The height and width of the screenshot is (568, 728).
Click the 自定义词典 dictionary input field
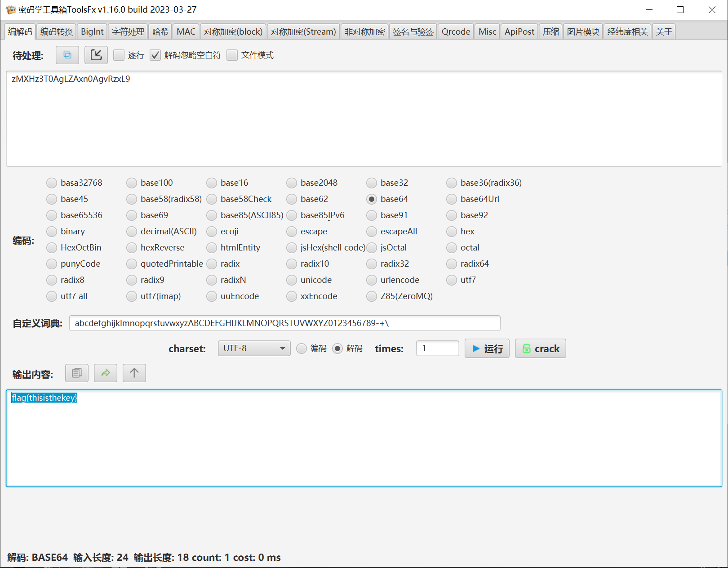pos(285,323)
